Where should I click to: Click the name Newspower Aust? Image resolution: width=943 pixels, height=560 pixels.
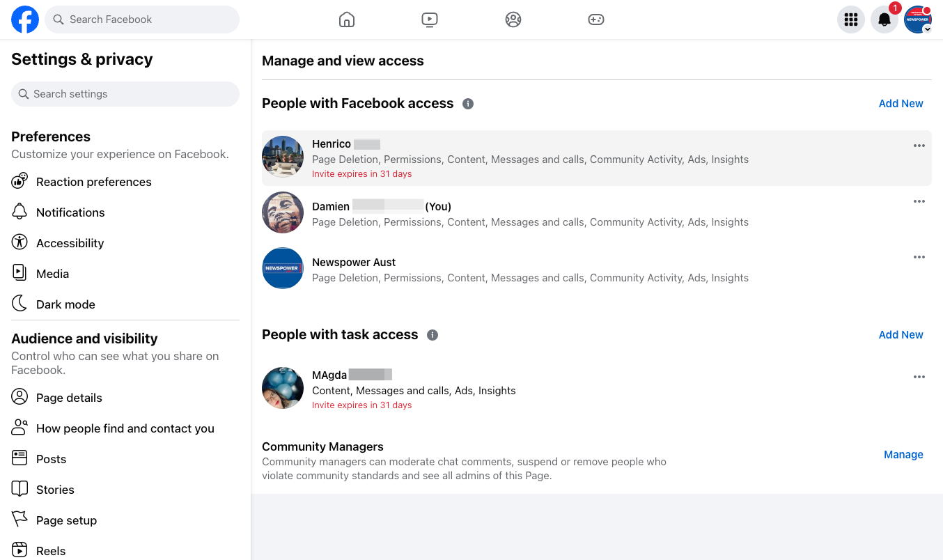click(x=354, y=263)
